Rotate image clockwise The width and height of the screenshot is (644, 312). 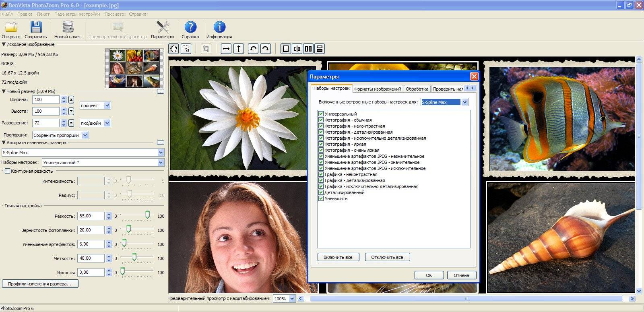pos(266,49)
